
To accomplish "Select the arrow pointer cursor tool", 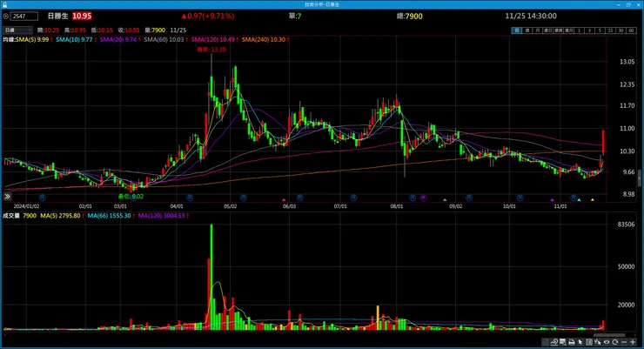I will (580, 342).
